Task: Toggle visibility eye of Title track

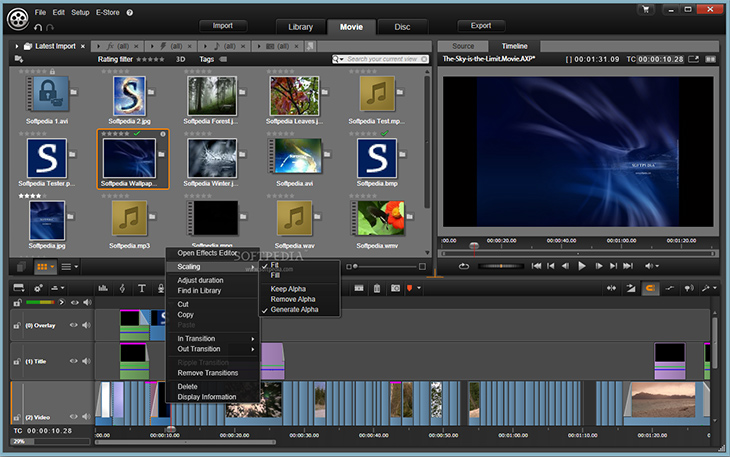Action: [x=73, y=361]
